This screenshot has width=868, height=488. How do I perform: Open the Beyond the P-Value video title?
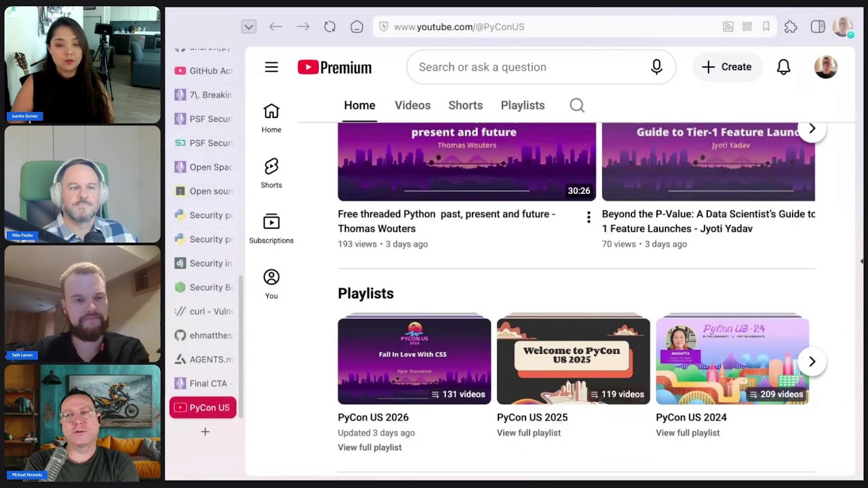[709, 221]
